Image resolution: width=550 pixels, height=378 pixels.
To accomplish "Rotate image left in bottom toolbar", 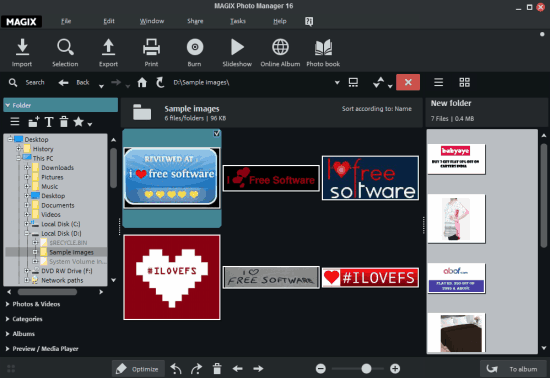I will tap(176, 369).
